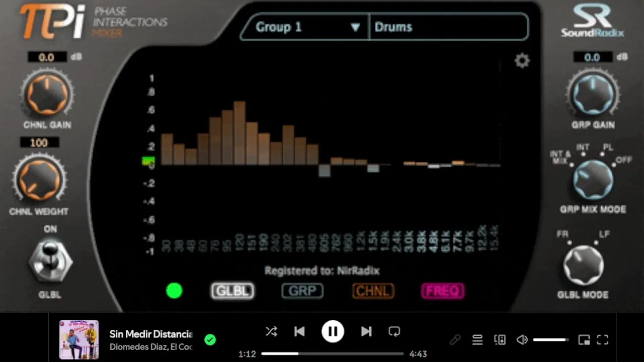Viewport: 644px width, 362px height.
Task: Click the green saved checkmark icon
Action: (x=210, y=340)
